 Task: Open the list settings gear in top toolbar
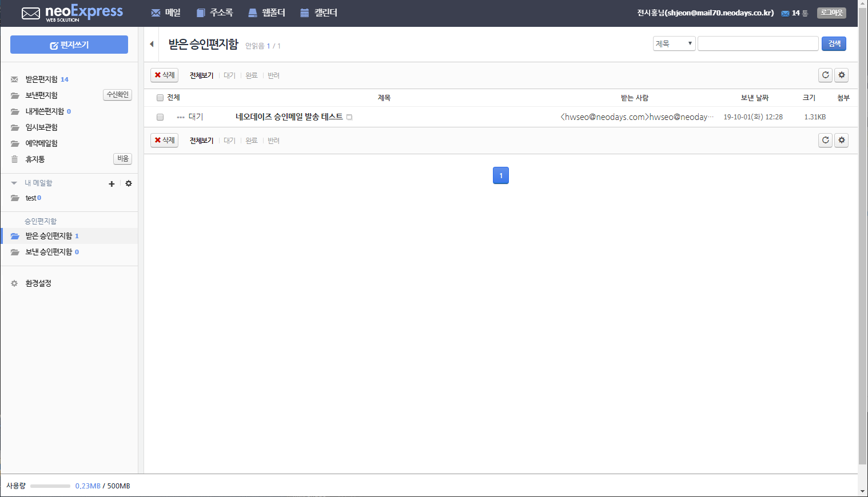tap(841, 75)
